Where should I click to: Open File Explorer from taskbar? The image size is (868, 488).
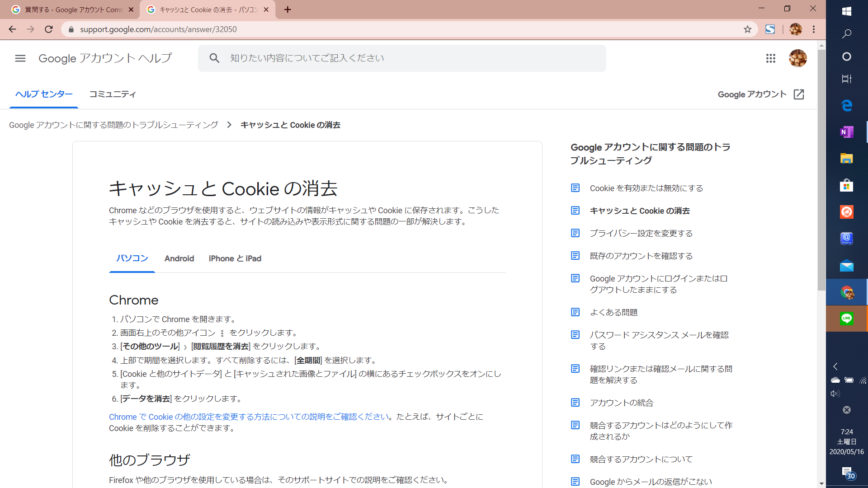(x=847, y=159)
